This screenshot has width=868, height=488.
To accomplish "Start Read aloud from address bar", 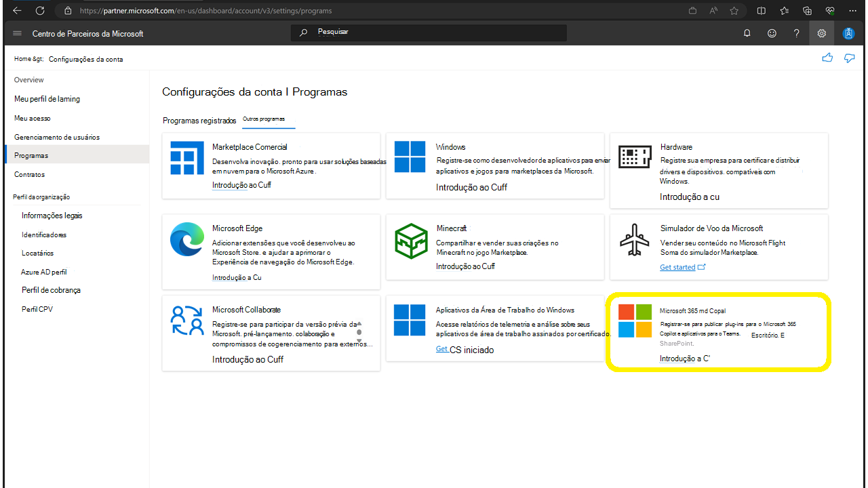I will [x=713, y=11].
